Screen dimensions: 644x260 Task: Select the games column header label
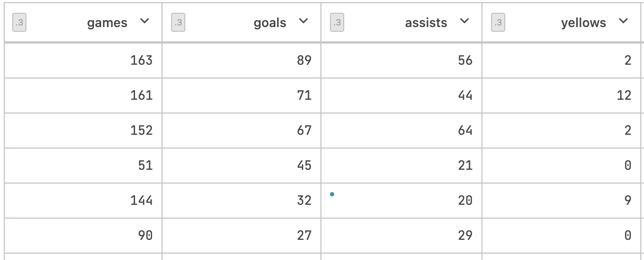click(107, 23)
